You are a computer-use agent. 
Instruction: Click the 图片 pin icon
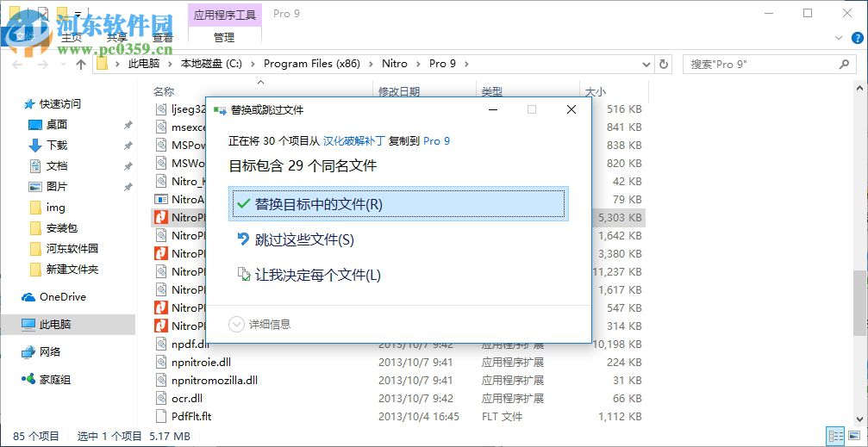point(128,187)
